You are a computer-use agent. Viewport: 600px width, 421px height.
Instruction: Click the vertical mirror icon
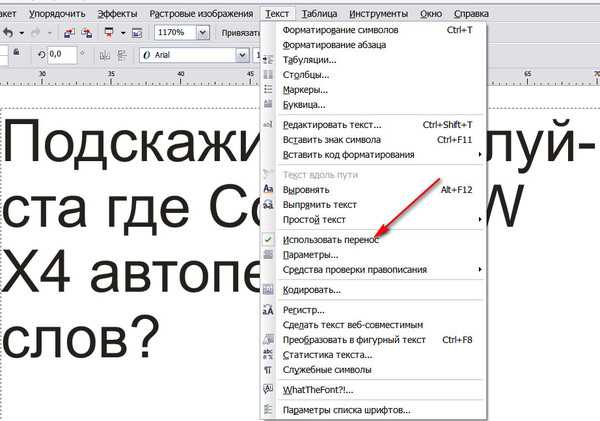point(122,55)
